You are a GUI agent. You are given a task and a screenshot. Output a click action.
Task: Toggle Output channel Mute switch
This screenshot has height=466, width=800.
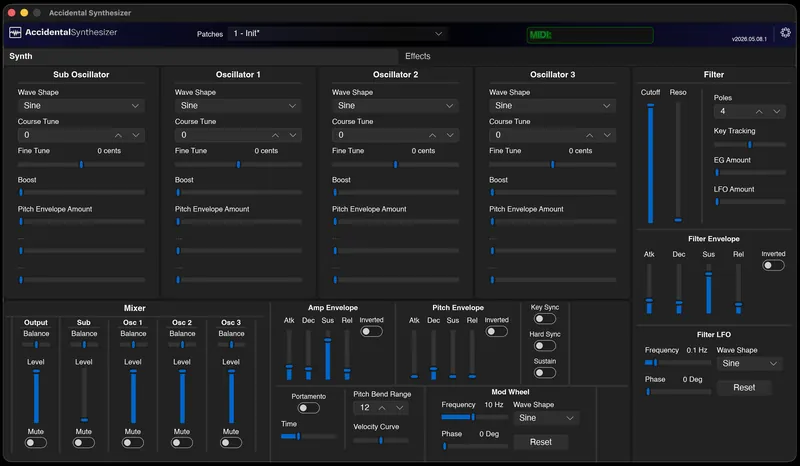(36, 443)
